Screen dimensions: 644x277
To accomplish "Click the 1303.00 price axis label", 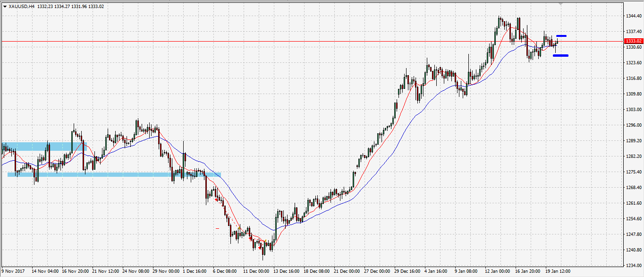I will [x=633, y=110].
